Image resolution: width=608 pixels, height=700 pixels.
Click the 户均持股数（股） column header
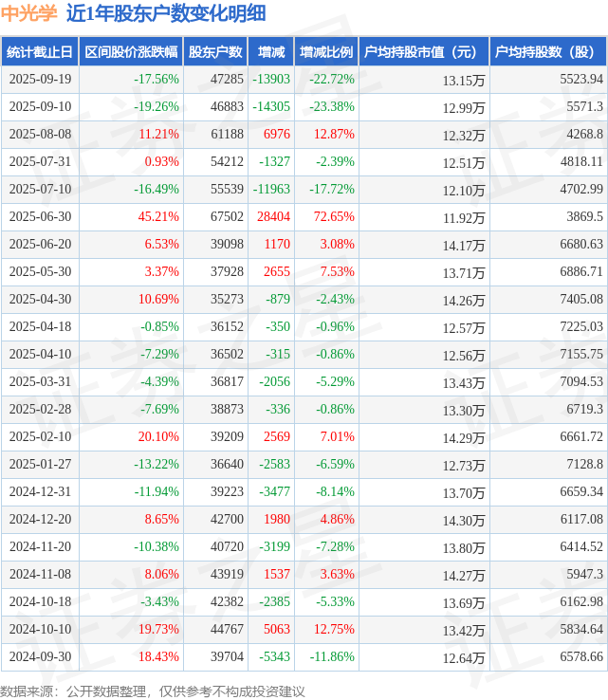click(x=549, y=52)
